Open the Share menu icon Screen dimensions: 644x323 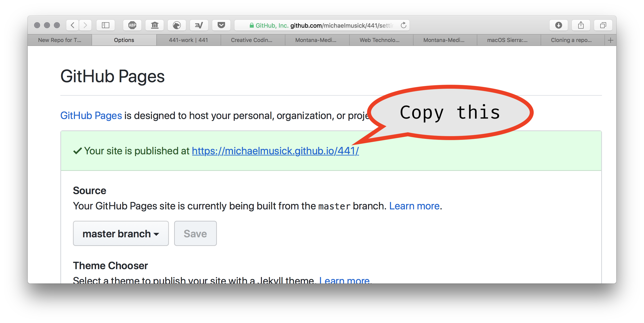pos(581,25)
